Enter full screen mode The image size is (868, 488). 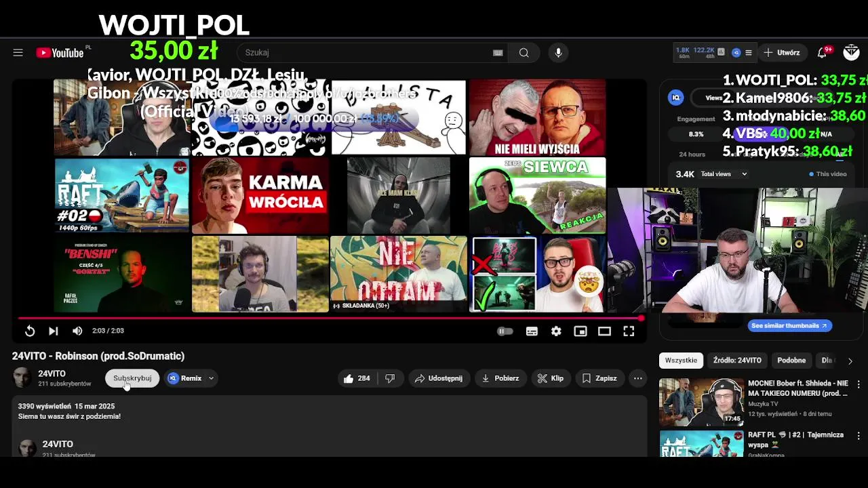tap(629, 331)
